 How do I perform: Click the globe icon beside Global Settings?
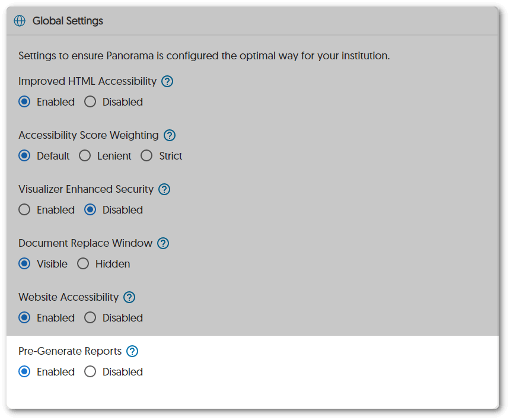pos(20,21)
